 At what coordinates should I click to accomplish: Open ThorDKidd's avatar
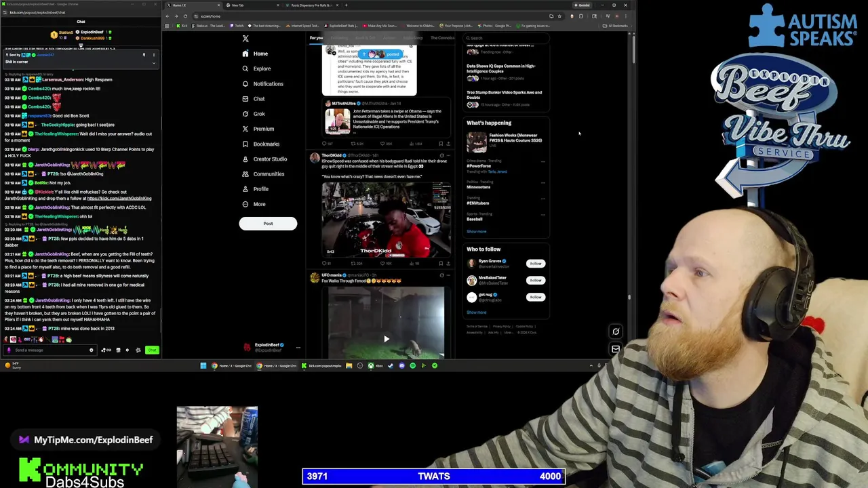tap(315, 157)
